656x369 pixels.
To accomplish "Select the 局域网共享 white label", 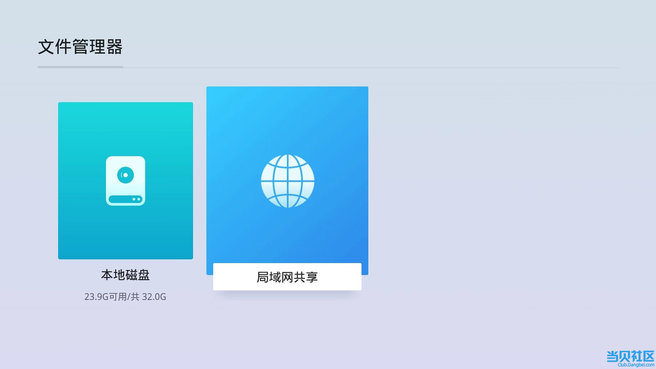I will tap(287, 277).
